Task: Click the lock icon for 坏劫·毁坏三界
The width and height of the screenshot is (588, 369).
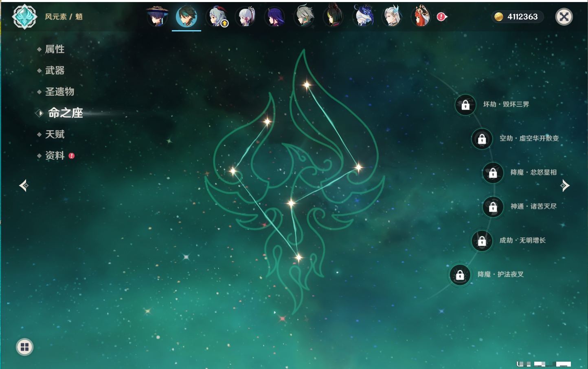Action: tap(465, 105)
